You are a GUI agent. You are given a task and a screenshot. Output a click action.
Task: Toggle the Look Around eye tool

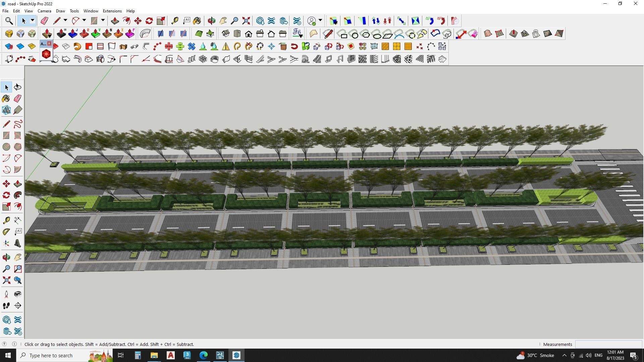(18, 294)
